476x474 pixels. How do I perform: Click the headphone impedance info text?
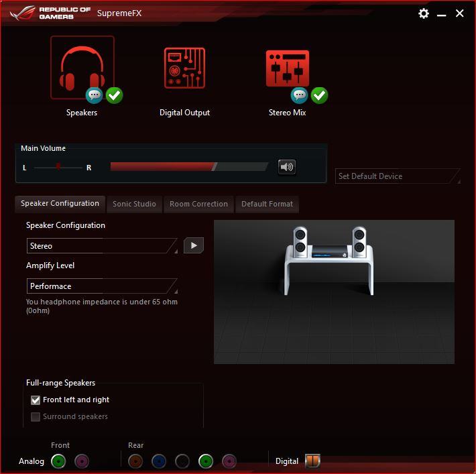click(x=102, y=306)
